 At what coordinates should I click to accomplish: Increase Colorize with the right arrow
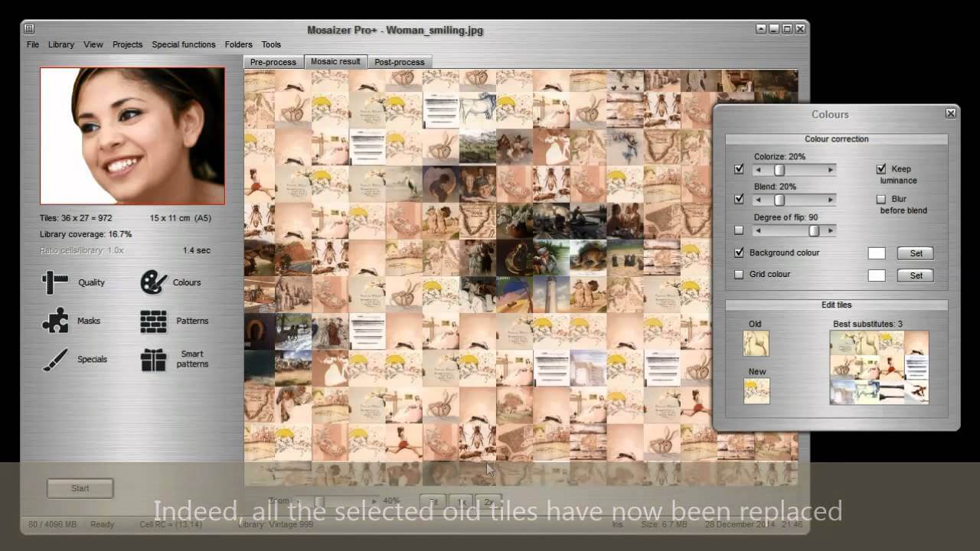click(x=831, y=170)
